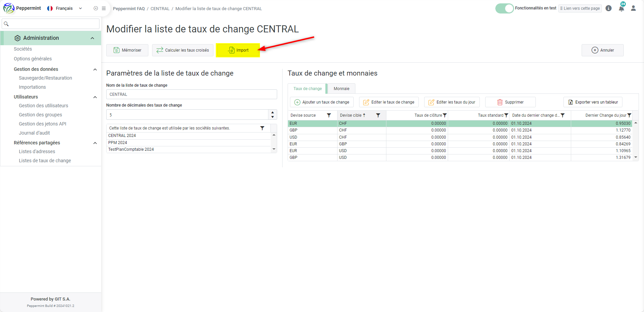644x312 pixels.
Task: Open the user account icon
Action: pyautogui.click(x=633, y=8)
